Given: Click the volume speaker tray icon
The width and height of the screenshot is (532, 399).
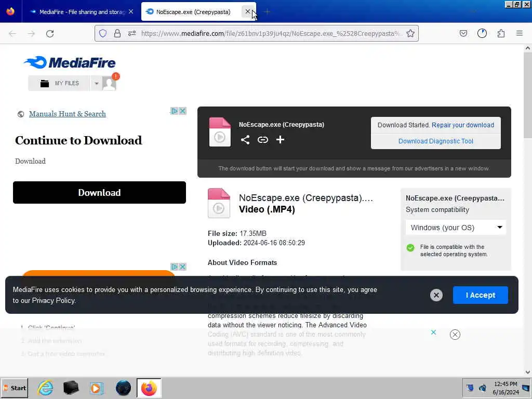Looking at the screenshot, I should [482, 388].
